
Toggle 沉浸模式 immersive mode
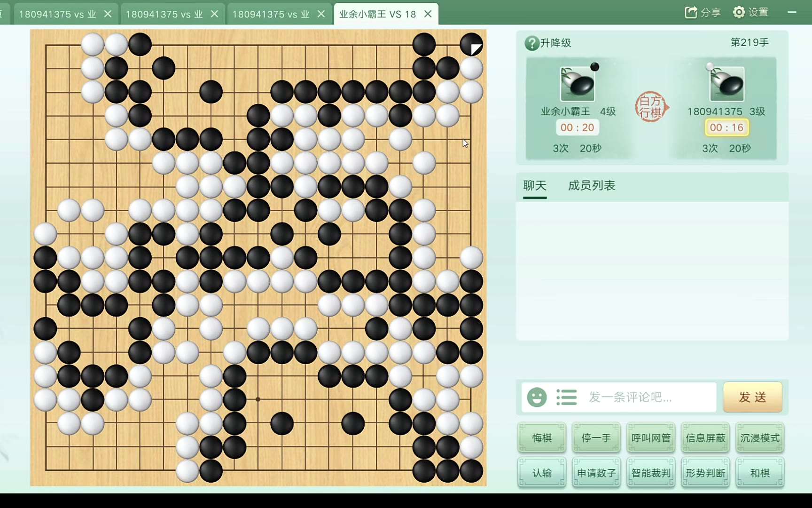tap(760, 438)
